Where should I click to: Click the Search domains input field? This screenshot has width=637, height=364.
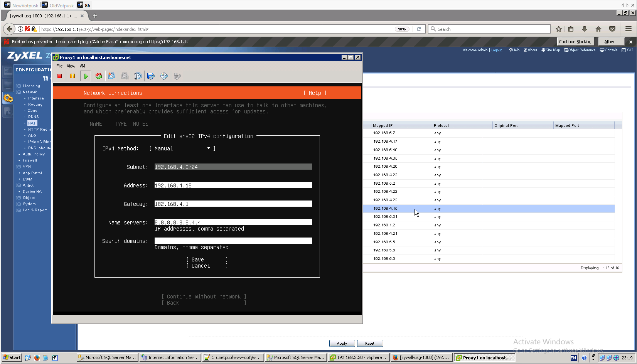point(233,241)
